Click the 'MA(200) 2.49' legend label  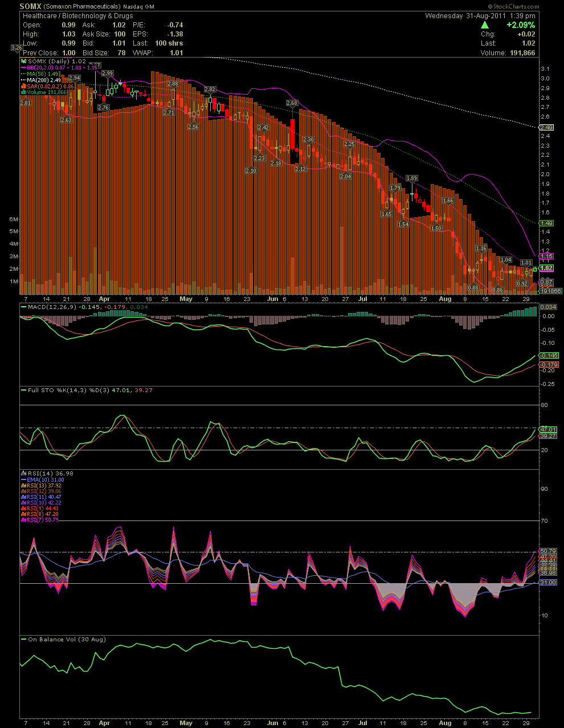click(45, 80)
